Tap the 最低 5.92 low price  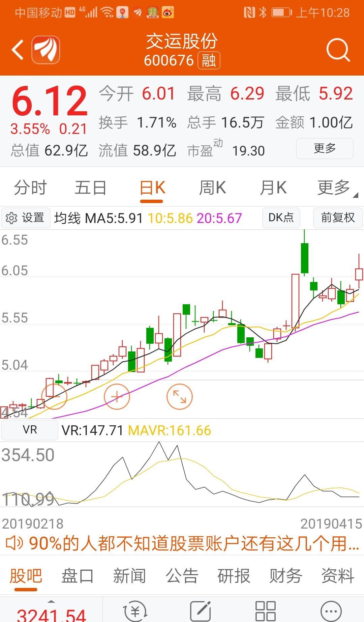(x=314, y=93)
